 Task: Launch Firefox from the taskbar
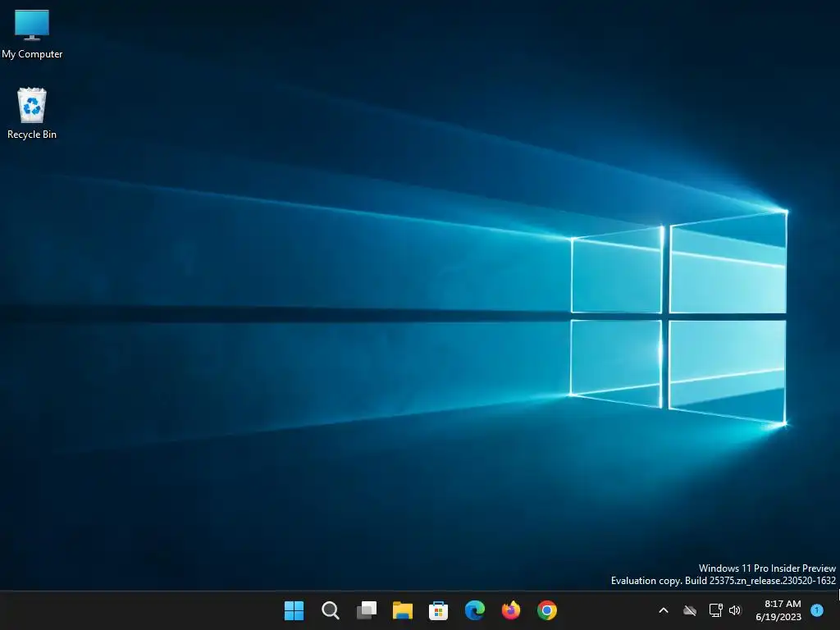(510, 610)
